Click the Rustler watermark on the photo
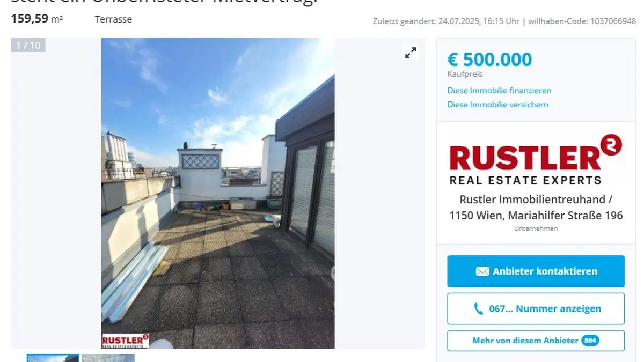This screenshot has width=644, height=362. tap(125, 341)
